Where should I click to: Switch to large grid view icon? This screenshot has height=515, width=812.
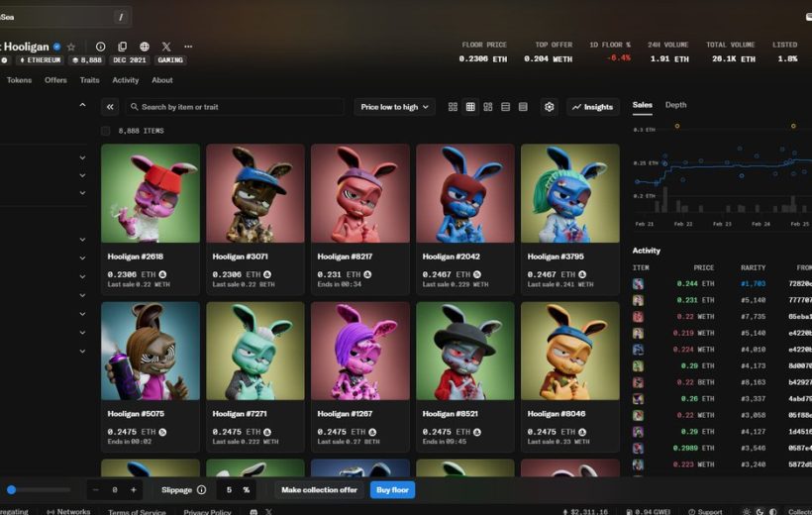point(453,107)
